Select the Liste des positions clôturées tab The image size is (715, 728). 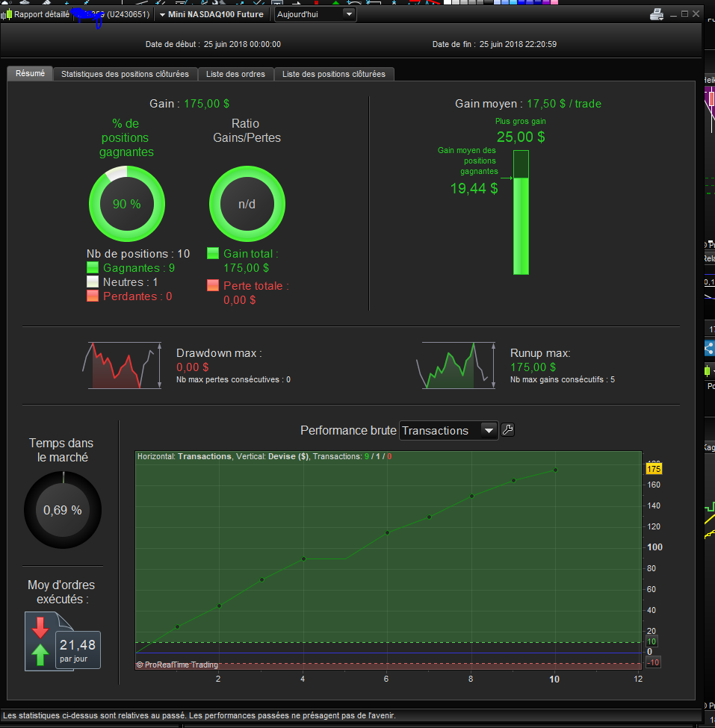[334, 74]
